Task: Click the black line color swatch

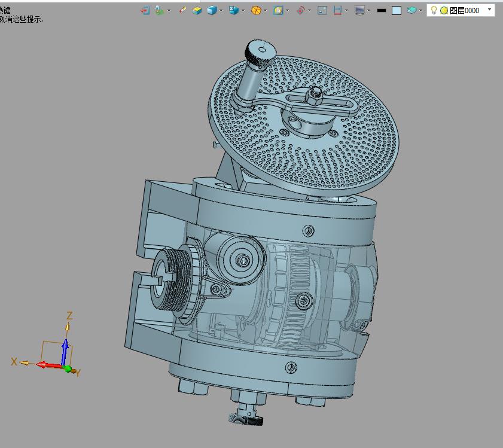Action: click(381, 11)
